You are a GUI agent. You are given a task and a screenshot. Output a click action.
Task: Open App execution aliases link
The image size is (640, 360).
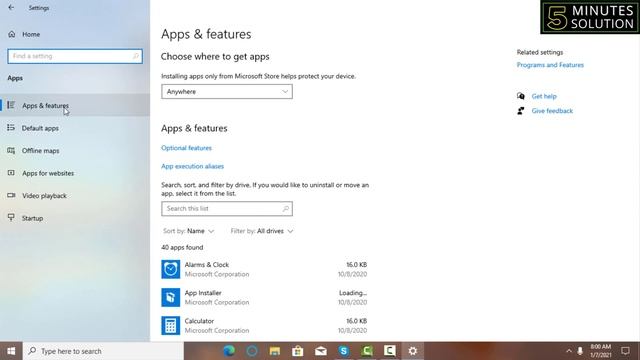(192, 166)
